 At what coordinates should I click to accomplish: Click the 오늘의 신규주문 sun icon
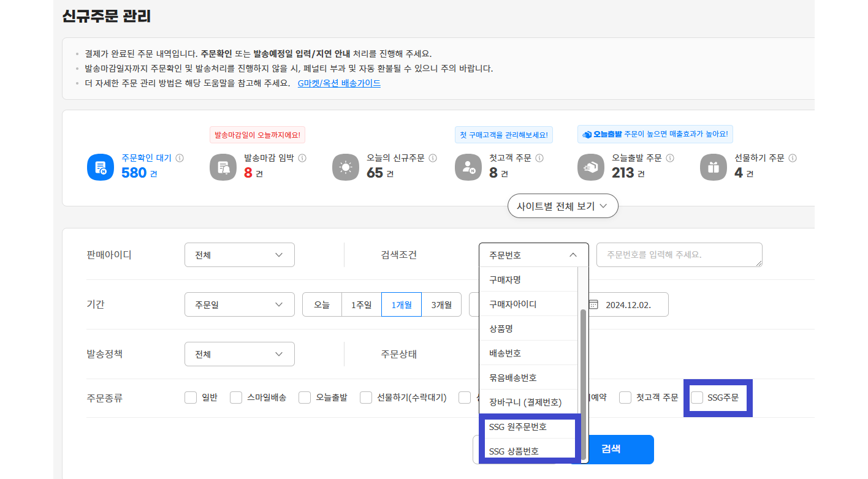pyautogui.click(x=346, y=167)
